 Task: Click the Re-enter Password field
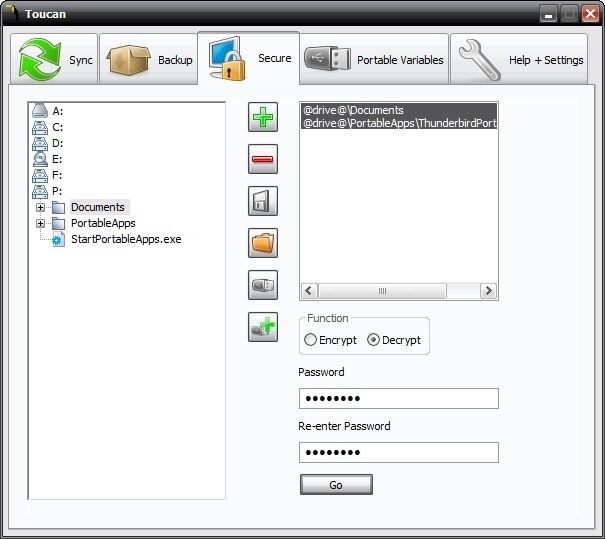click(x=399, y=452)
